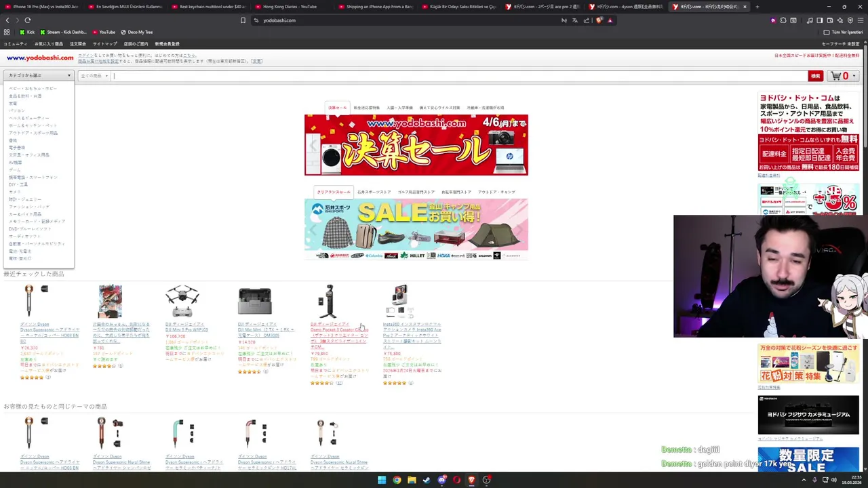Click the www.yodobashi.com site logo
The width and height of the screenshot is (868, 488).
click(x=40, y=58)
